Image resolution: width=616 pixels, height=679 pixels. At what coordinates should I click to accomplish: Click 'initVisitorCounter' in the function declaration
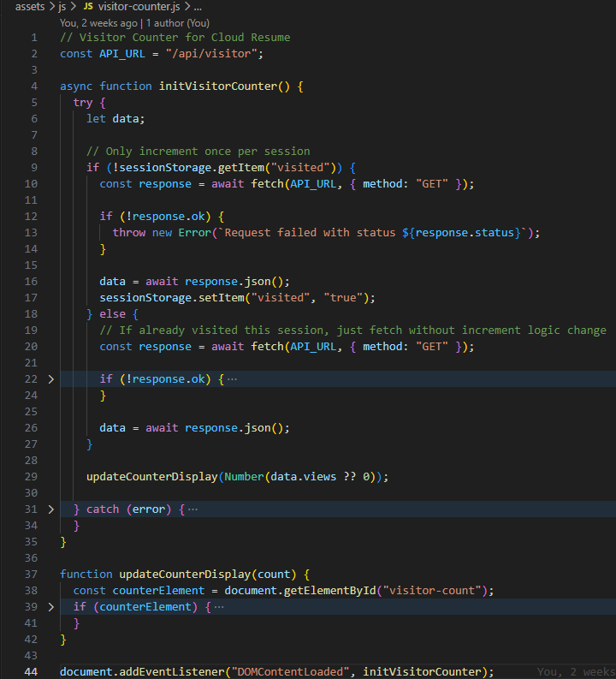point(218,86)
